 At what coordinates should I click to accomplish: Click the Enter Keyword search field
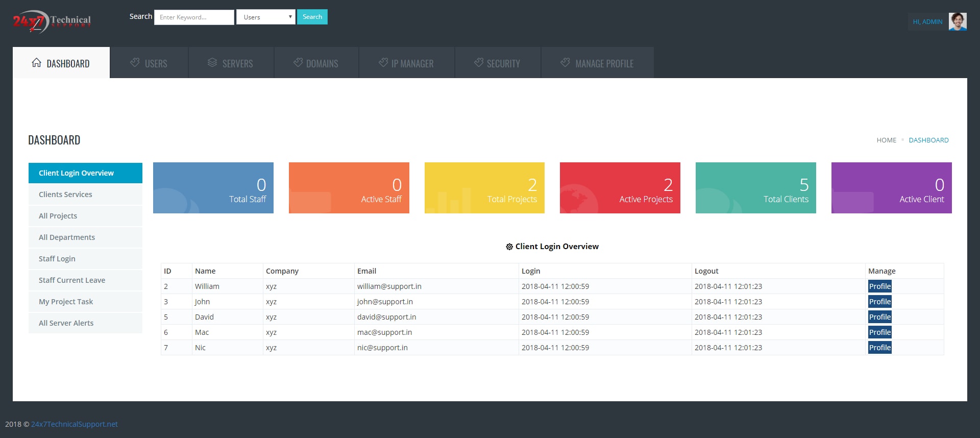[194, 17]
